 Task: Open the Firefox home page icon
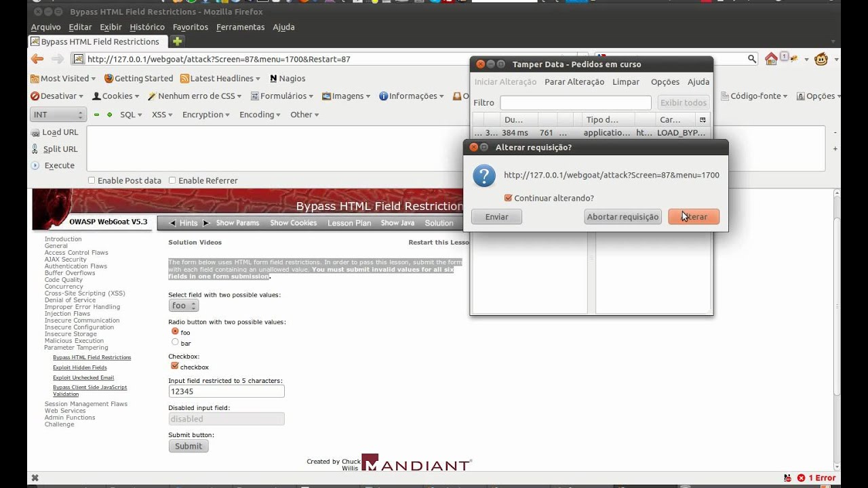click(x=771, y=59)
